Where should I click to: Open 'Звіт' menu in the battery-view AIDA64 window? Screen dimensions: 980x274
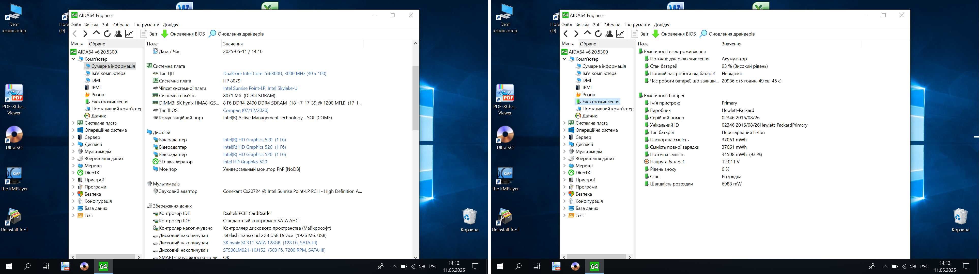click(x=597, y=25)
